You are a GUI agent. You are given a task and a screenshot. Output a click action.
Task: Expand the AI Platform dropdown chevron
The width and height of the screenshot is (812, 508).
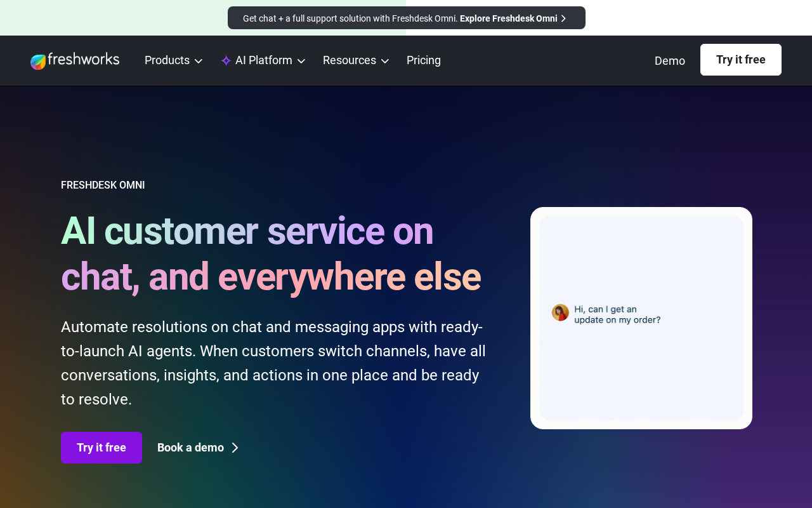pyautogui.click(x=301, y=61)
